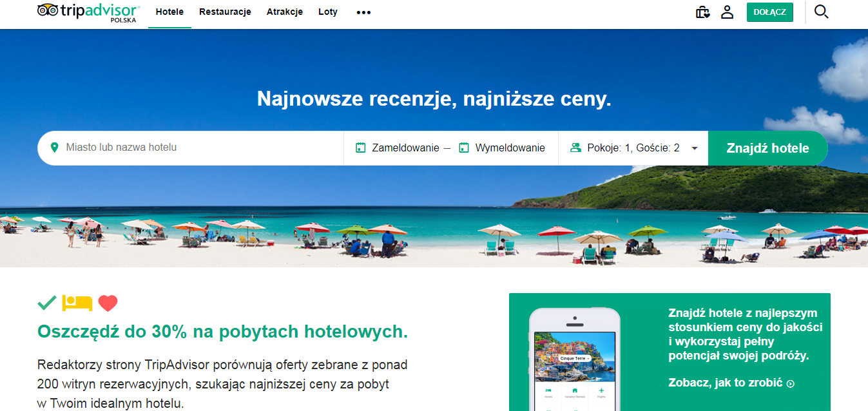Open the trips suitcase icon
This screenshot has height=411, width=868.
coord(702,12)
